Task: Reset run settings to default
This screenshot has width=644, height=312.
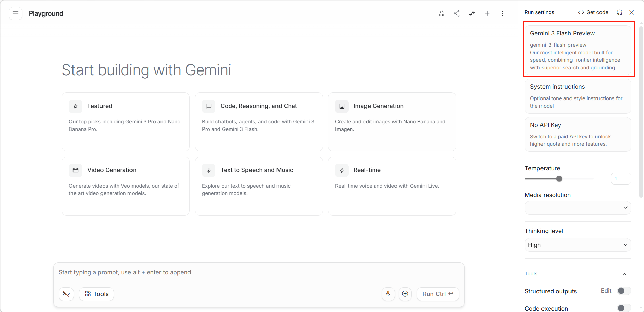Action: coord(620,12)
